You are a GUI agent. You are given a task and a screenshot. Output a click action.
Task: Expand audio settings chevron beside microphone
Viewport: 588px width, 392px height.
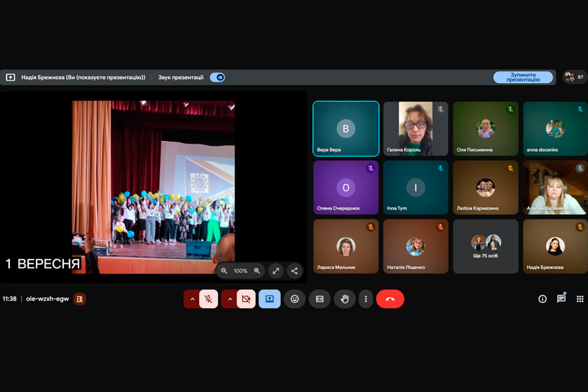click(192, 299)
